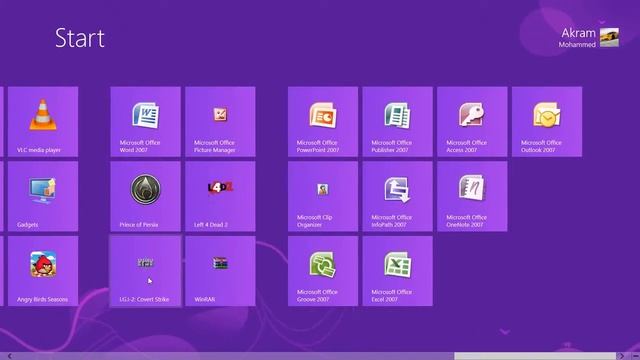The width and height of the screenshot is (640, 360).
Task: Open Microsoft Office Outlook 2007 tile
Action: pyautogui.click(x=547, y=121)
